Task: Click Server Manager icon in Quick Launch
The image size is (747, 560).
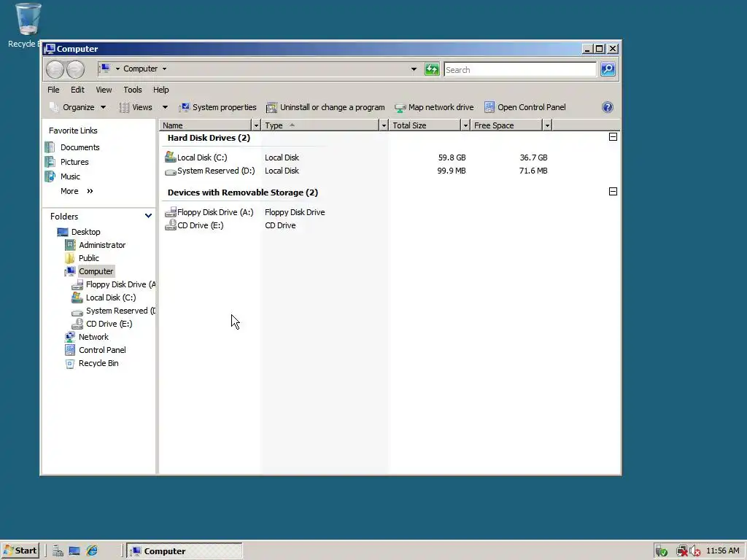Action: point(58,551)
